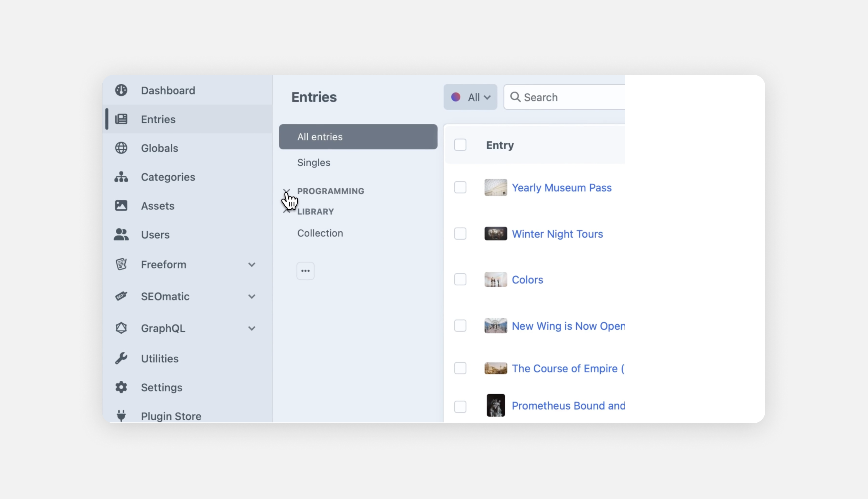This screenshot has height=499, width=868.
Task: Open the Users section
Action: 188,235
